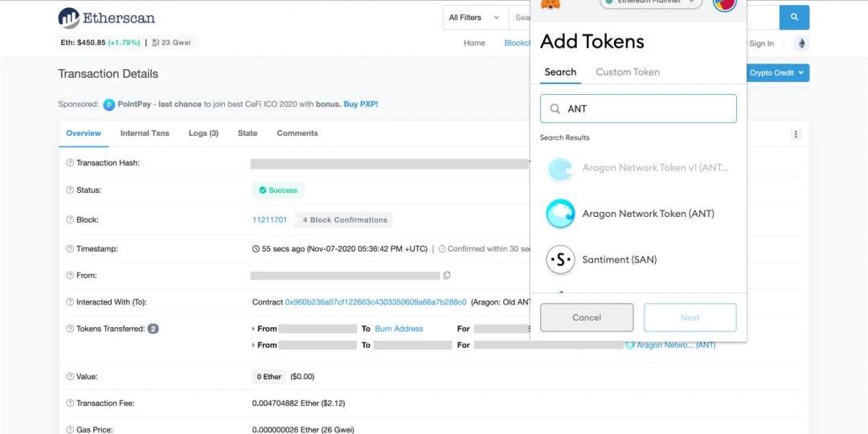
Task: Open the Crypto Credit dropdown
Action: [x=776, y=73]
